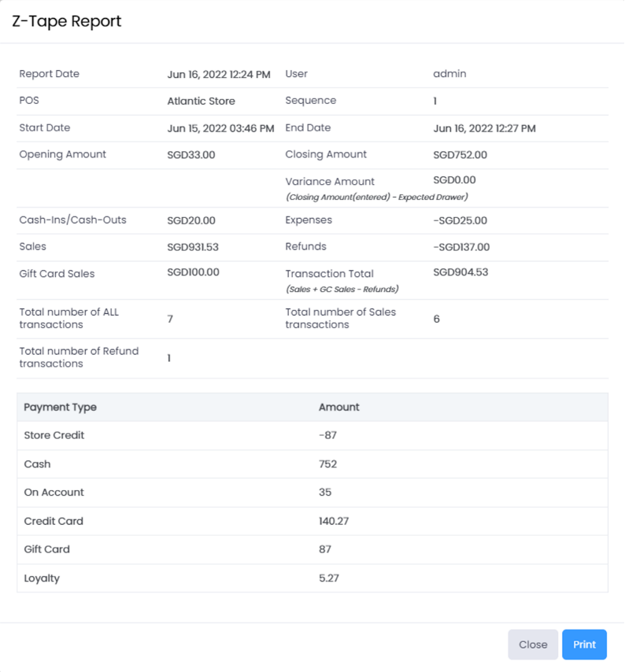This screenshot has width=625, height=672.
Task: Select the Credit Card payment row
Action: [54, 521]
